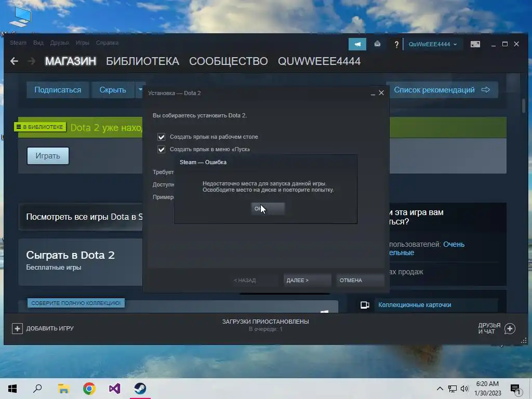Click ДОБАВИТЬ ИГРУ label

50,328
